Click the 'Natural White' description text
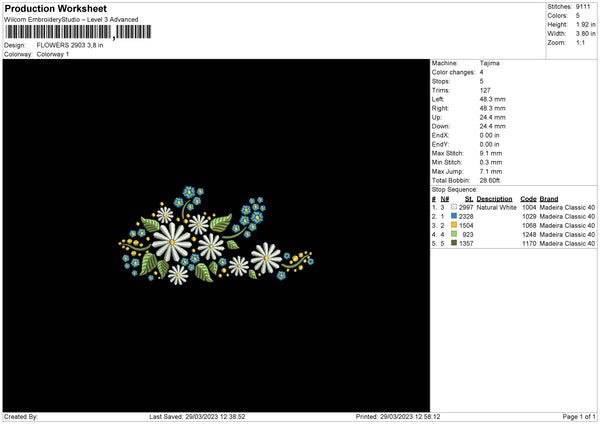The height and width of the screenshot is (424, 600). click(497, 207)
